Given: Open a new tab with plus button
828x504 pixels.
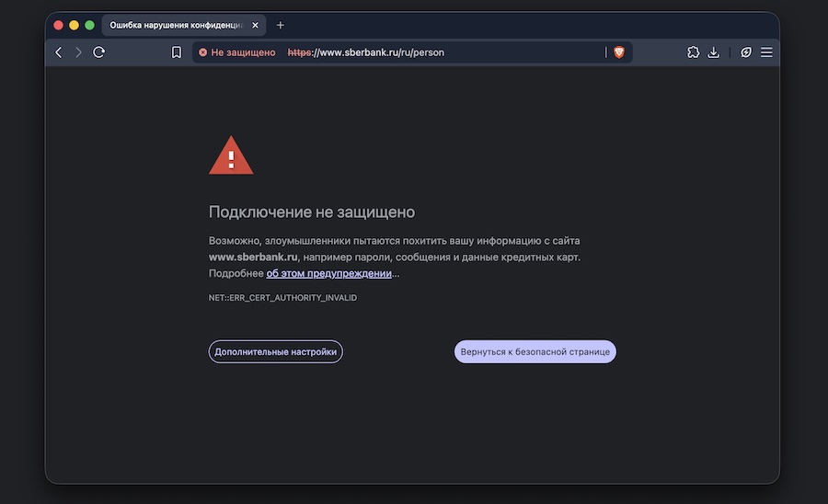Looking at the screenshot, I should 281,25.
